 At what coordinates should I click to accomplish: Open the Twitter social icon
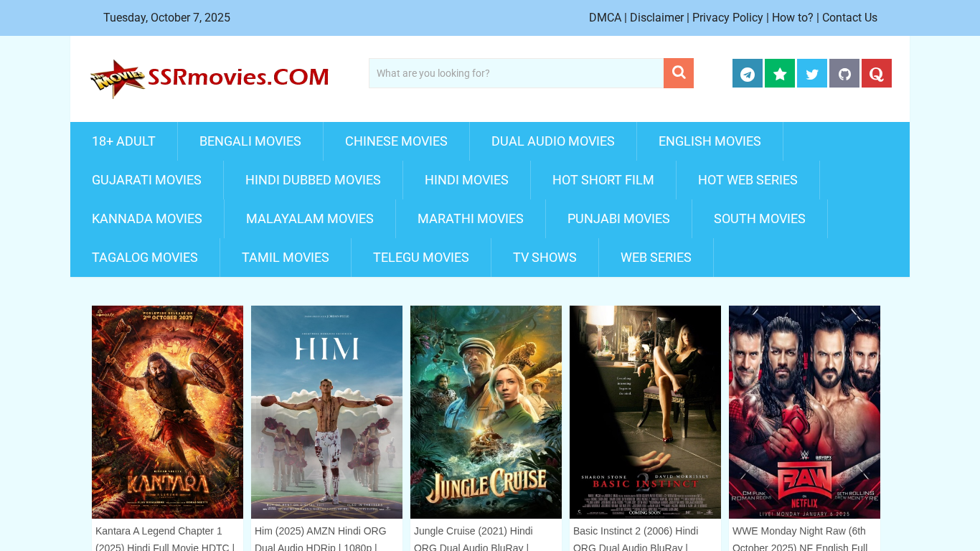coord(812,73)
